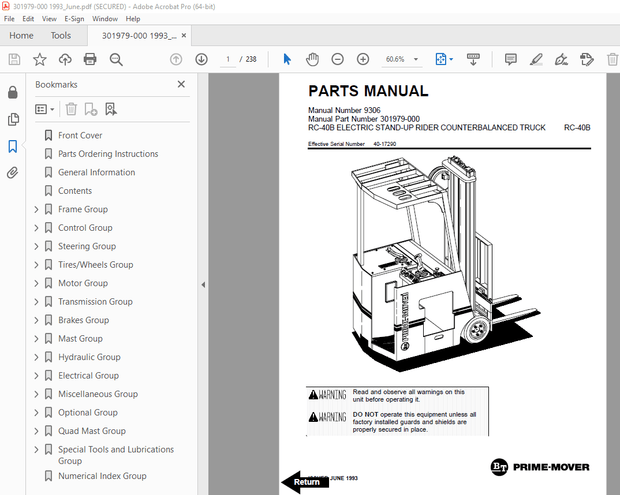Expand the Brakes Group bookmark
The width and height of the screenshot is (620, 495).
pos(36,320)
